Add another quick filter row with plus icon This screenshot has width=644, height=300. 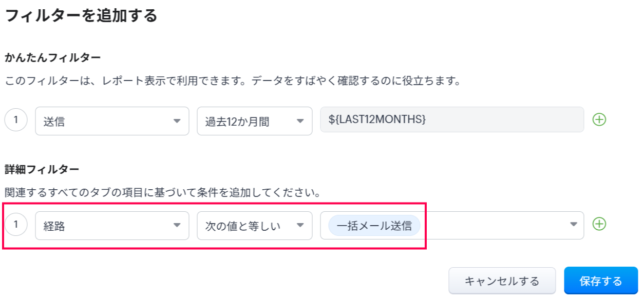[x=599, y=120]
